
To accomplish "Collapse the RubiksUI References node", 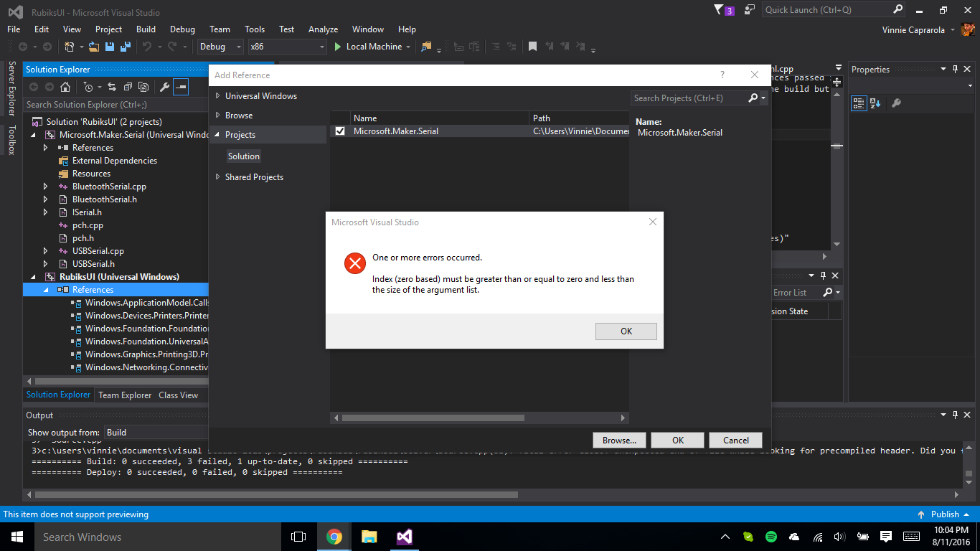I will tap(46, 290).
